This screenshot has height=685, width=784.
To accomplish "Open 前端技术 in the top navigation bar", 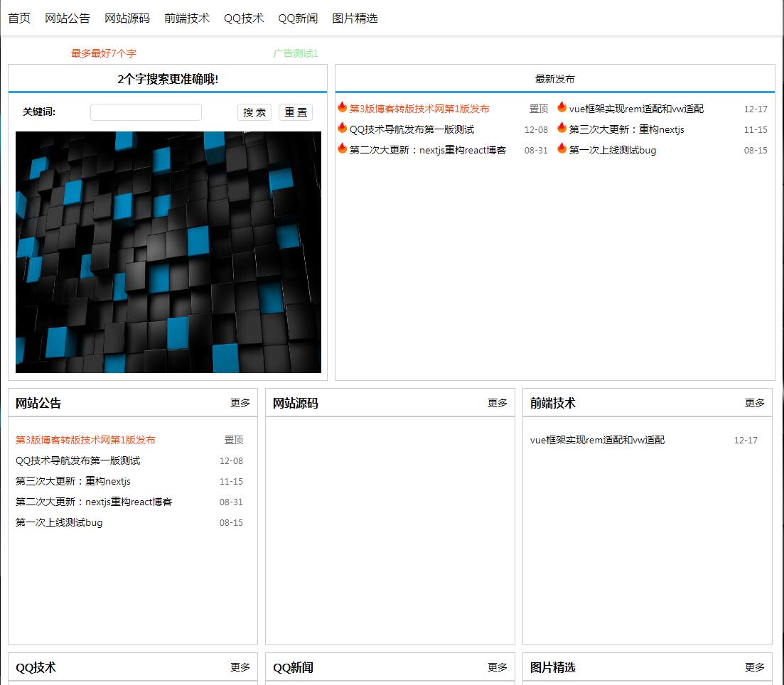I will click(187, 18).
